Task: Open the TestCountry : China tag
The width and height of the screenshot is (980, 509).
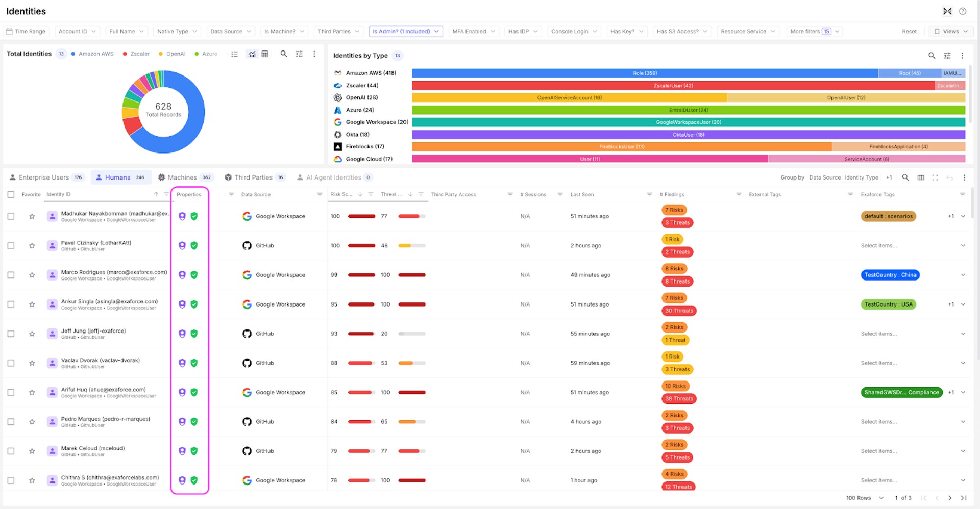Action: tap(890, 275)
